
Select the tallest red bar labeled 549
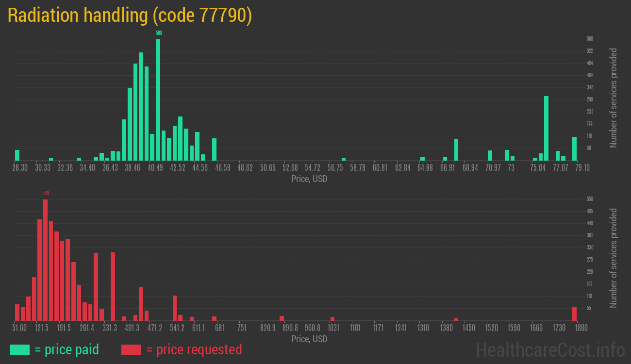[x=46, y=260]
